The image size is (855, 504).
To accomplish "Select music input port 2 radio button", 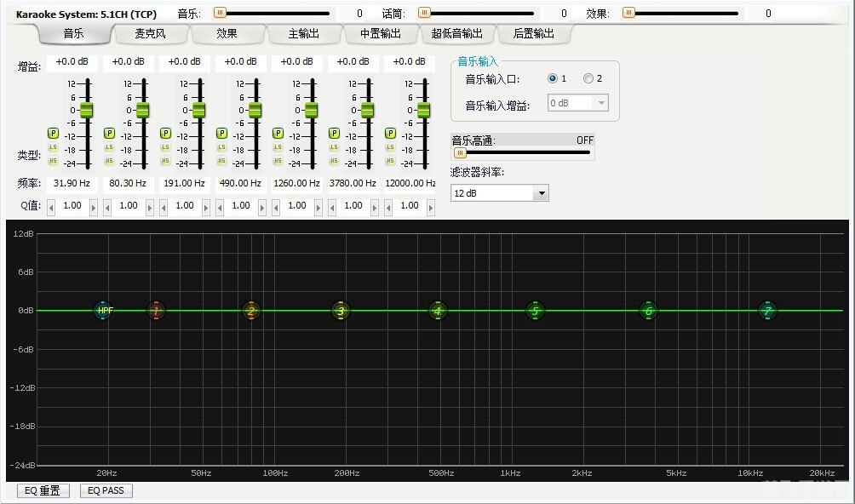I will (x=587, y=78).
